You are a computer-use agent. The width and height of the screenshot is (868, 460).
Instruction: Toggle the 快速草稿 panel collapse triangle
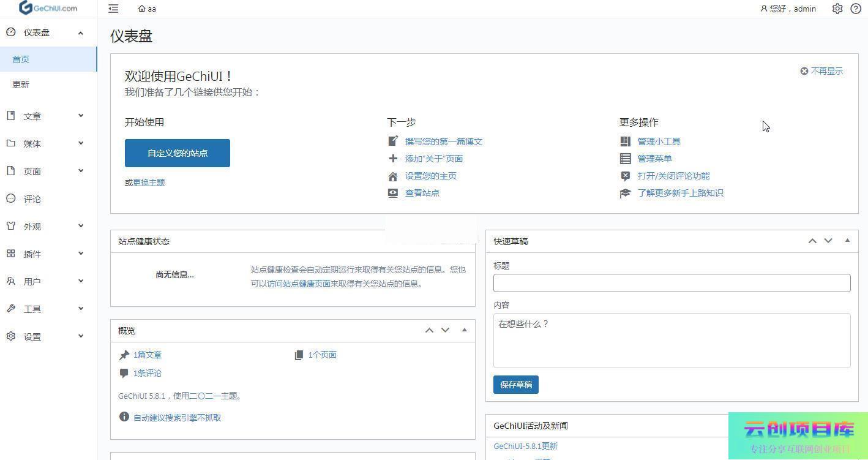847,241
